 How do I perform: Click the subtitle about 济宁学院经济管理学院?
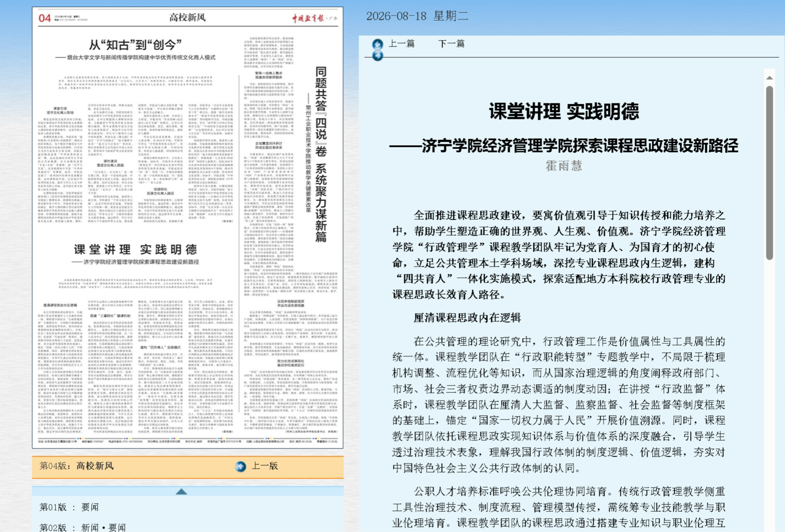(x=564, y=146)
